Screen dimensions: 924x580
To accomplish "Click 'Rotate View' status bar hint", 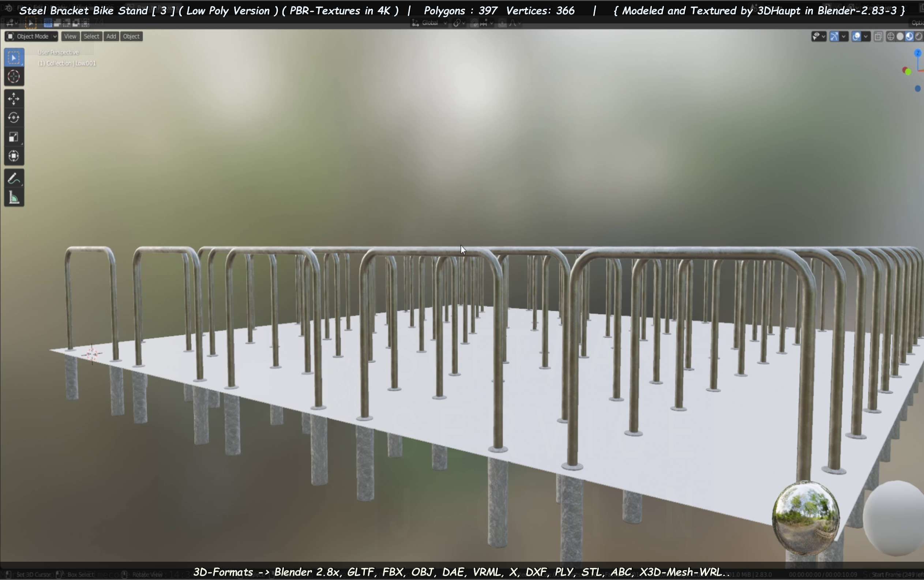I will coord(147,575).
